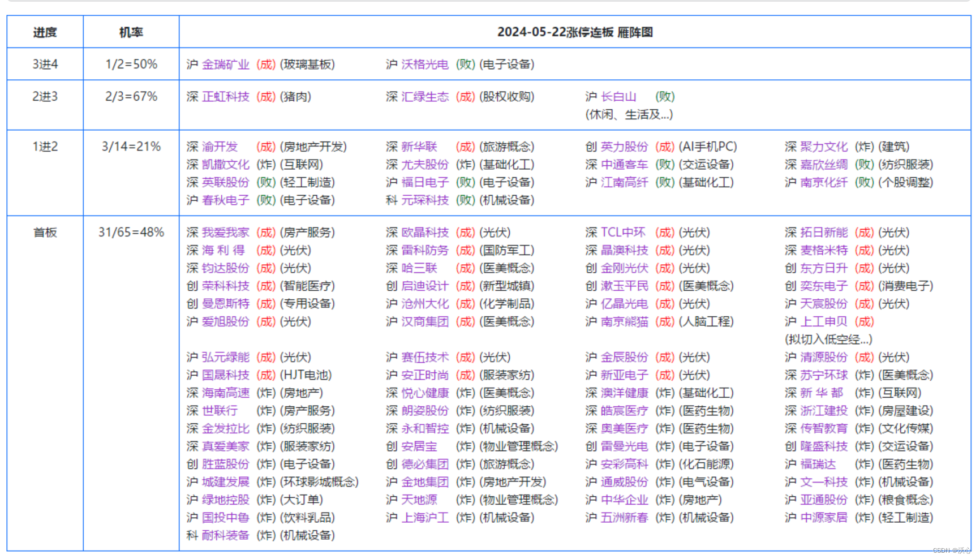Image resolution: width=980 pixels, height=559 pixels.
Task: Click 中源家居 stock name
Action: 824,518
